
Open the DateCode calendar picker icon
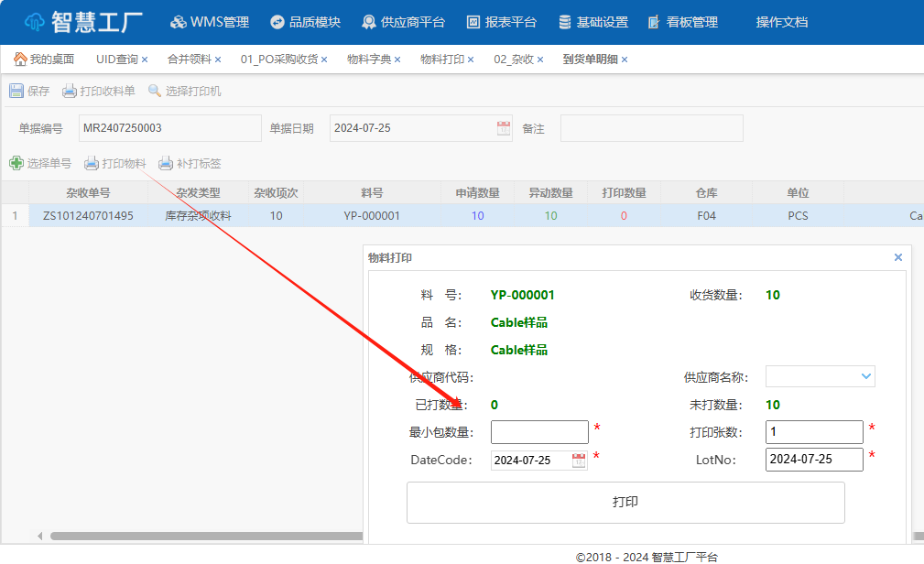tap(579, 460)
